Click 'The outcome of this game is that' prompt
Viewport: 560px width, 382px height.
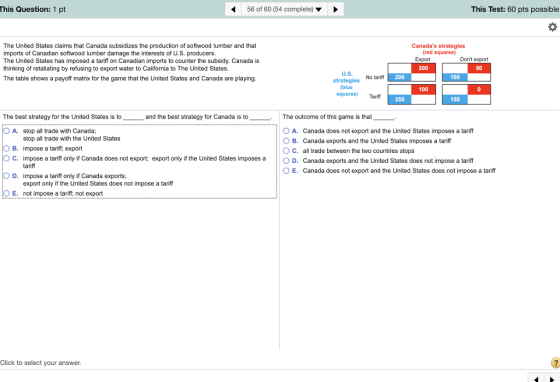click(x=339, y=117)
